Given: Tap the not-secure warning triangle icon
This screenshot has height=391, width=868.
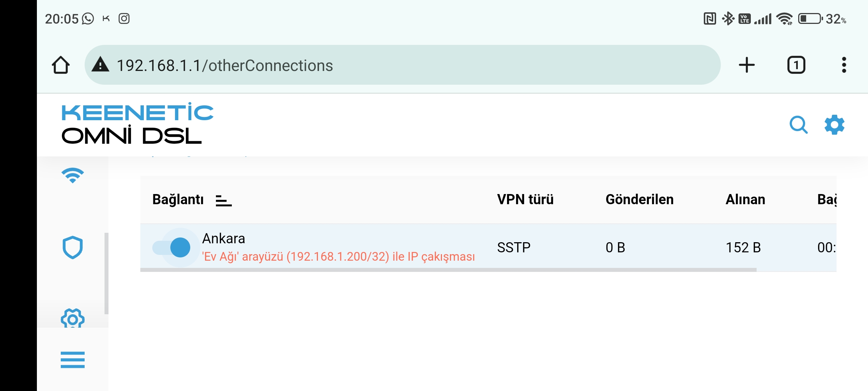Looking at the screenshot, I should 100,64.
